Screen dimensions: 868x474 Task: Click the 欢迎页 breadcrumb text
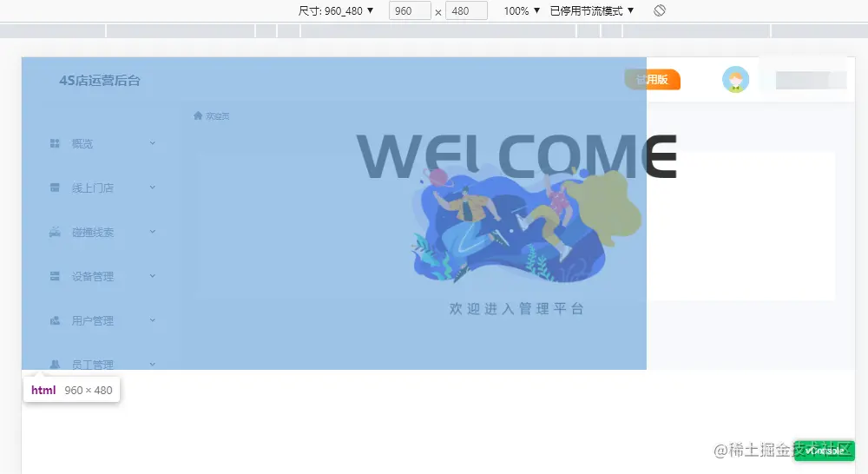click(218, 116)
